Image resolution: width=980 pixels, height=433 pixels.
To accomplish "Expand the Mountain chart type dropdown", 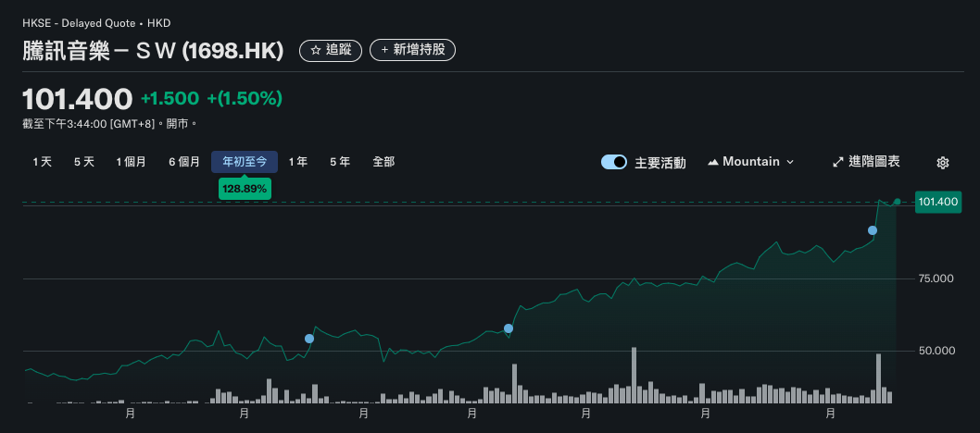I will 789,162.
